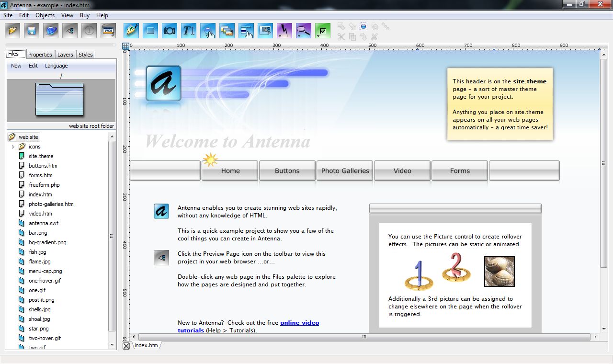
Task: Select the blue screen with eye tool icon
Action: [265, 31]
